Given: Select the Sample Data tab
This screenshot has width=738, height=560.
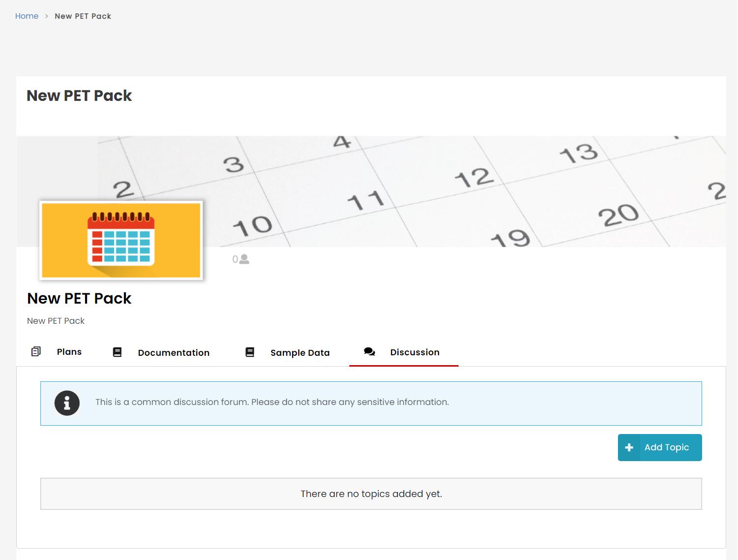Looking at the screenshot, I should 300,353.
